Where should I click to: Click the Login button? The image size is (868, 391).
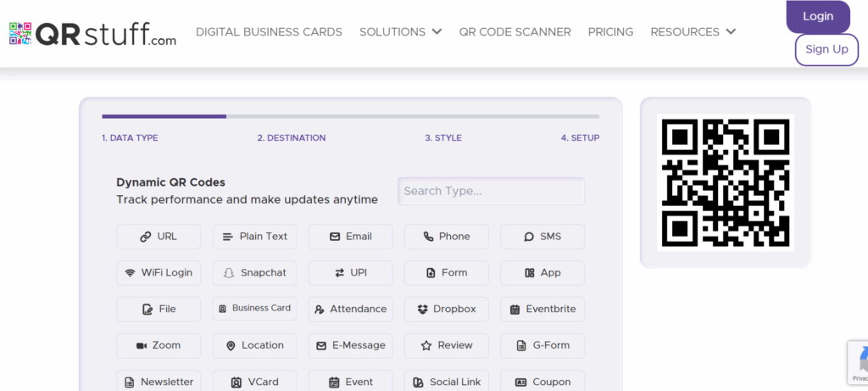click(818, 17)
